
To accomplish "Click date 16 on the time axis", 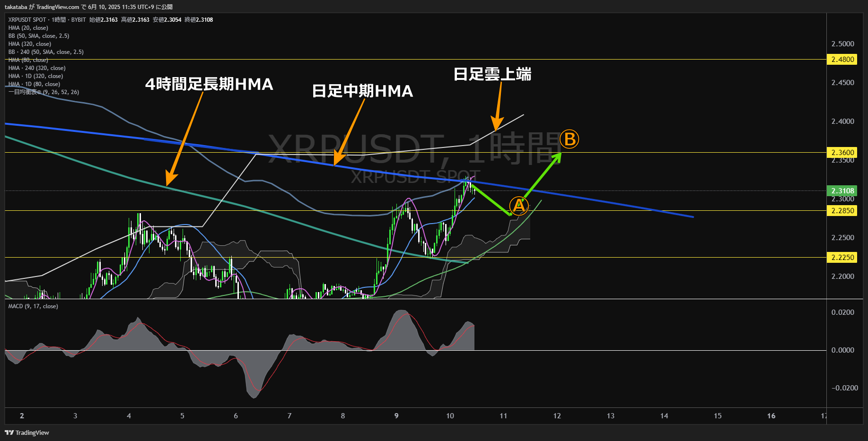I will pyautogui.click(x=771, y=416).
